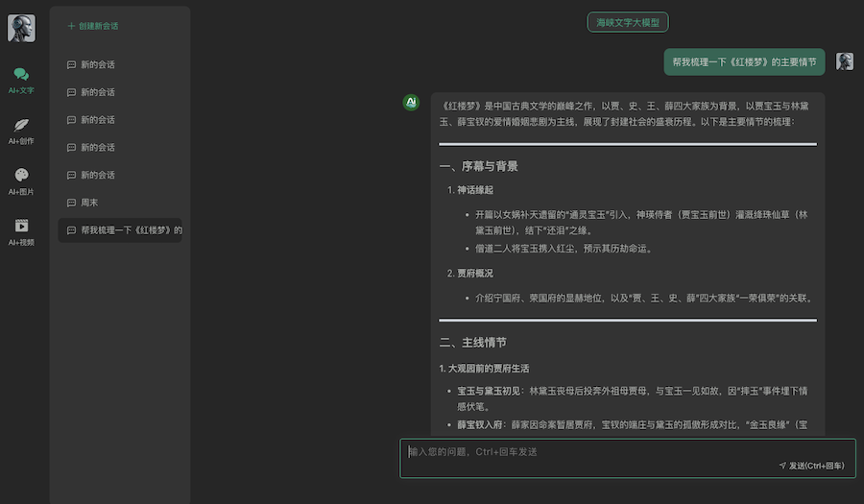Image resolution: width=864 pixels, height=504 pixels.
Task: Open the 周末 conversation
Action: [90, 203]
